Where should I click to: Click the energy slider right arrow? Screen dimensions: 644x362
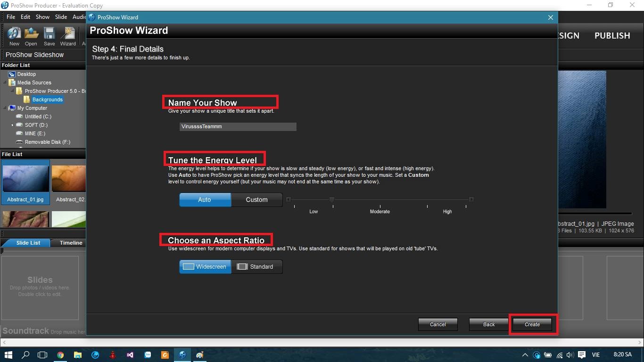[471, 199]
